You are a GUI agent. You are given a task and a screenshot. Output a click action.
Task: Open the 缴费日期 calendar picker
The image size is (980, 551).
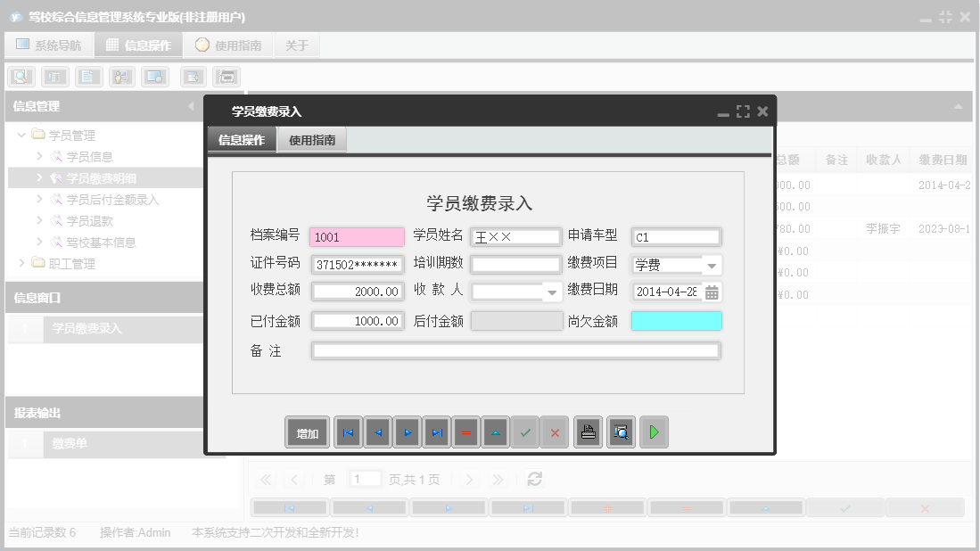[712, 292]
